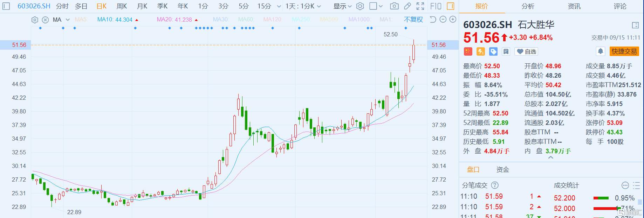The height and width of the screenshot is (218, 644).
Task: Toggle MA30 line visibility
Action: (221, 20)
